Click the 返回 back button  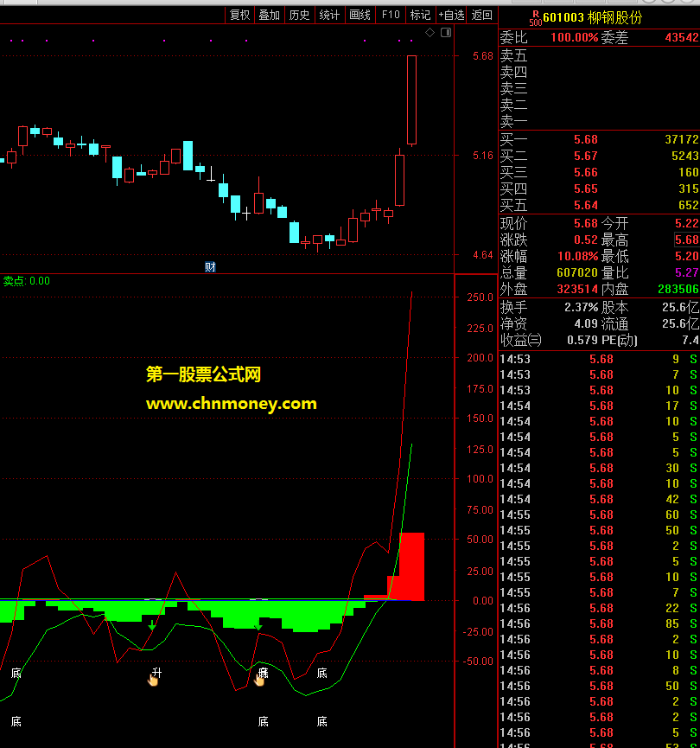(x=481, y=16)
